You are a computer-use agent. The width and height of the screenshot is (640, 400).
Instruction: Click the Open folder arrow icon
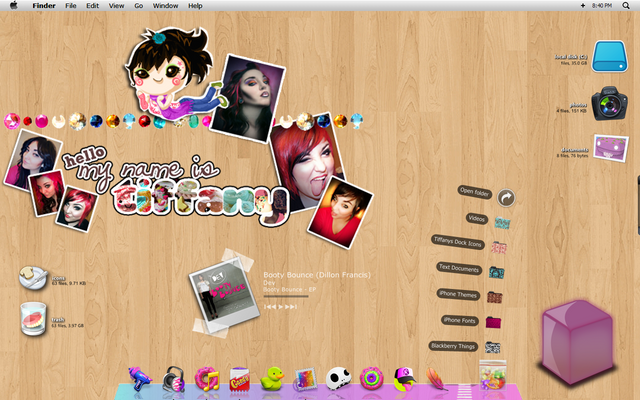pos(506,198)
